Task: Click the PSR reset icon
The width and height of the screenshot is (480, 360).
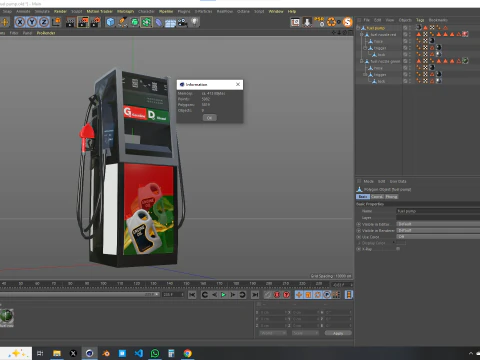Action: (319, 22)
